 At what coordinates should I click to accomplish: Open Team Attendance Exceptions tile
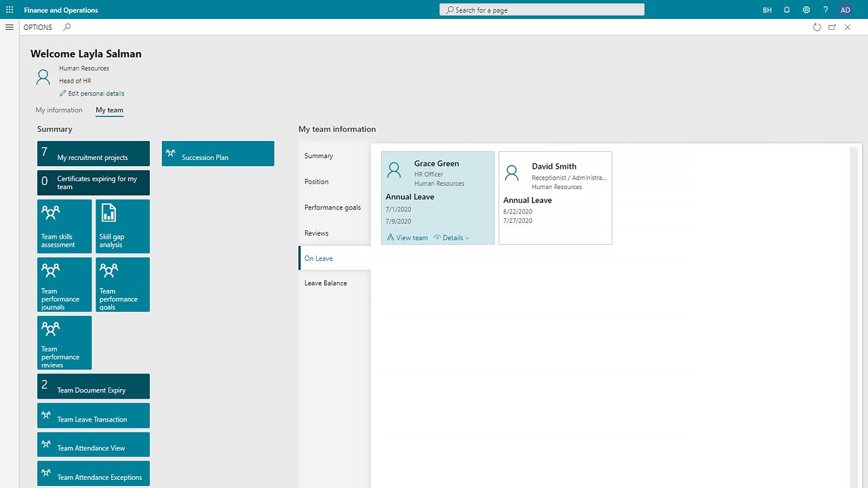(94, 474)
